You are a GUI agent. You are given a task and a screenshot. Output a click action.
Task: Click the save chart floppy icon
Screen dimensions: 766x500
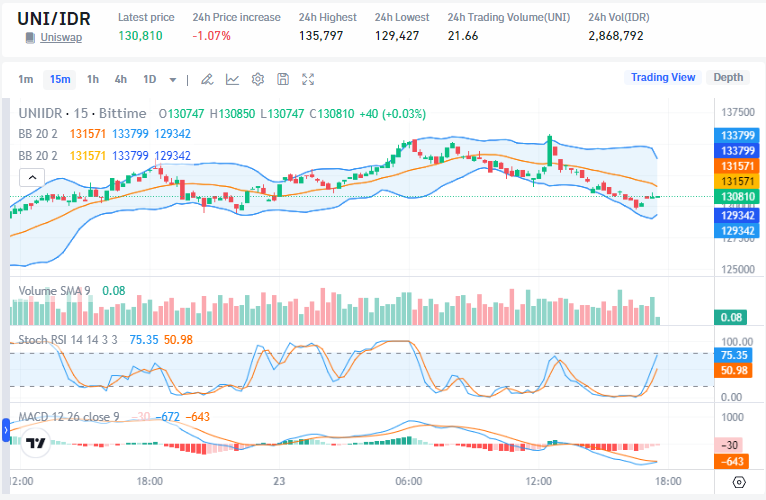283,79
